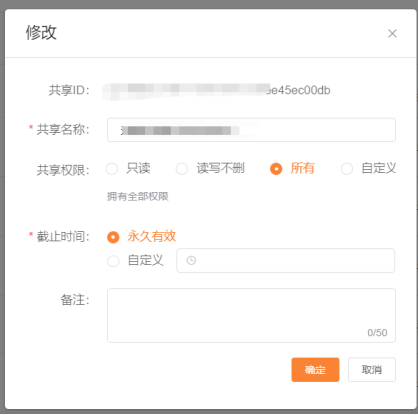The image size is (418, 415).
Task: Choose the 自定义 deadline radio button
Action: 113,261
